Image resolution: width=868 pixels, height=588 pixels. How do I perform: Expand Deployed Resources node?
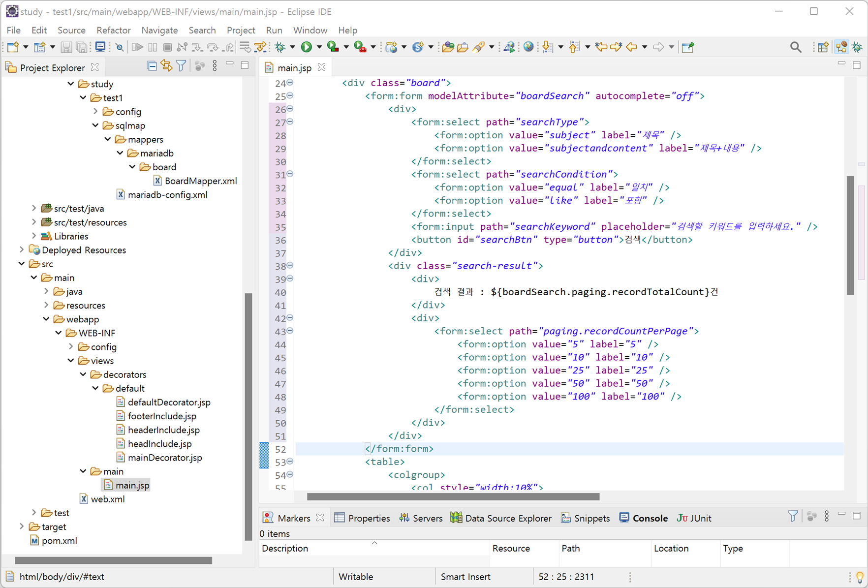22,250
